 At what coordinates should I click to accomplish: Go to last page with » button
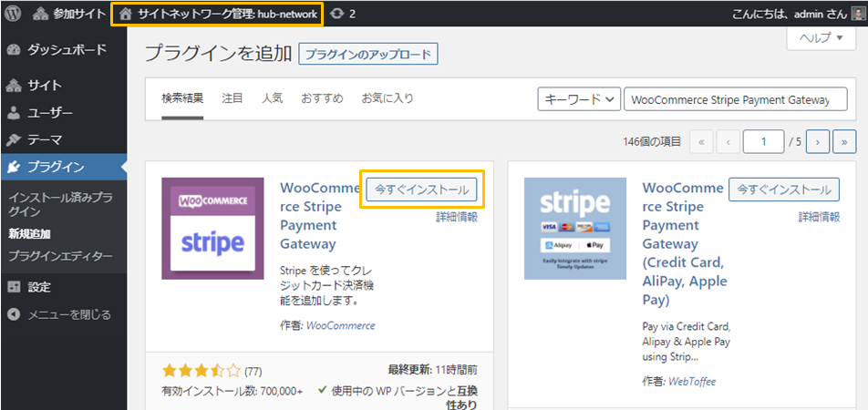(844, 142)
